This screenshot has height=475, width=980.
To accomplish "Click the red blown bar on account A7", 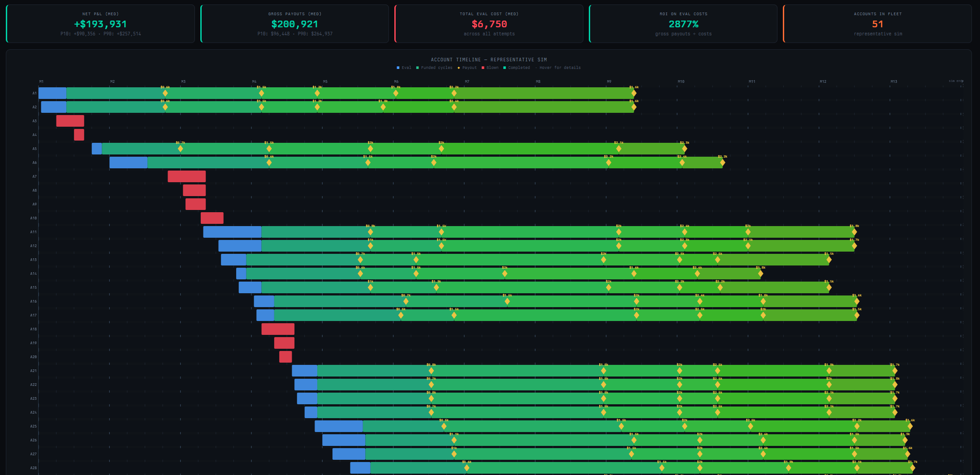I will click(x=186, y=176).
